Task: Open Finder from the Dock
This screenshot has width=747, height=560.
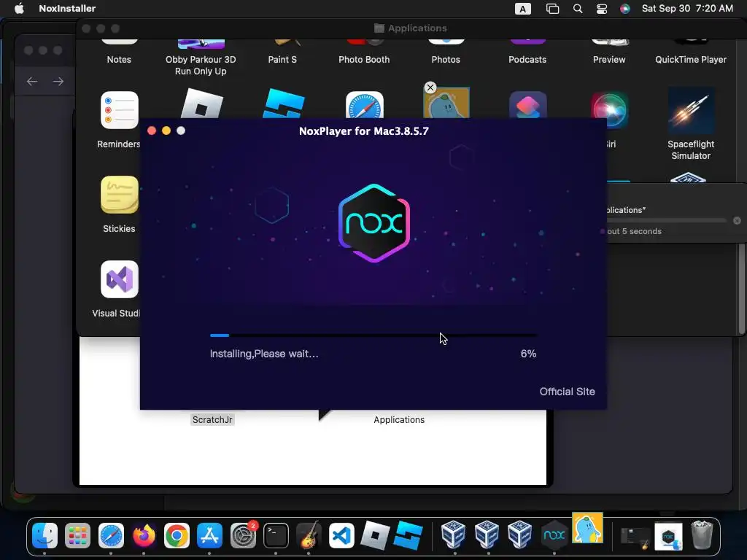Action: pos(44,536)
